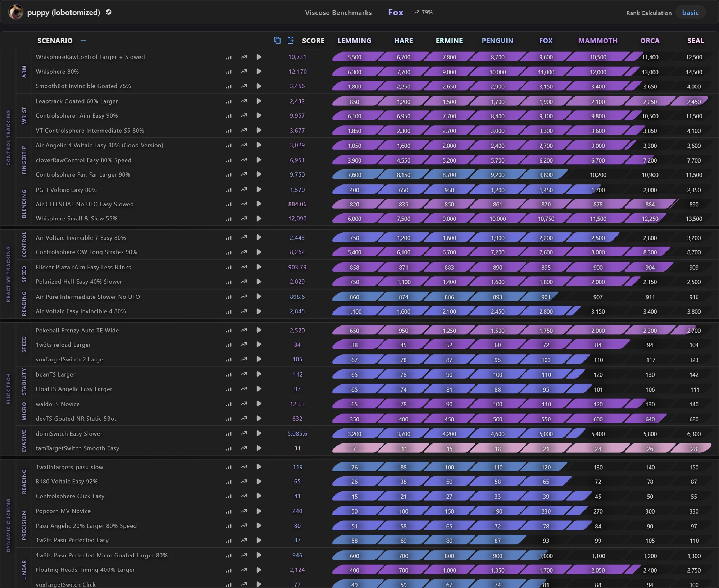Show progress graph icon for Leaptrack Goated 60% Larger

[x=244, y=101]
